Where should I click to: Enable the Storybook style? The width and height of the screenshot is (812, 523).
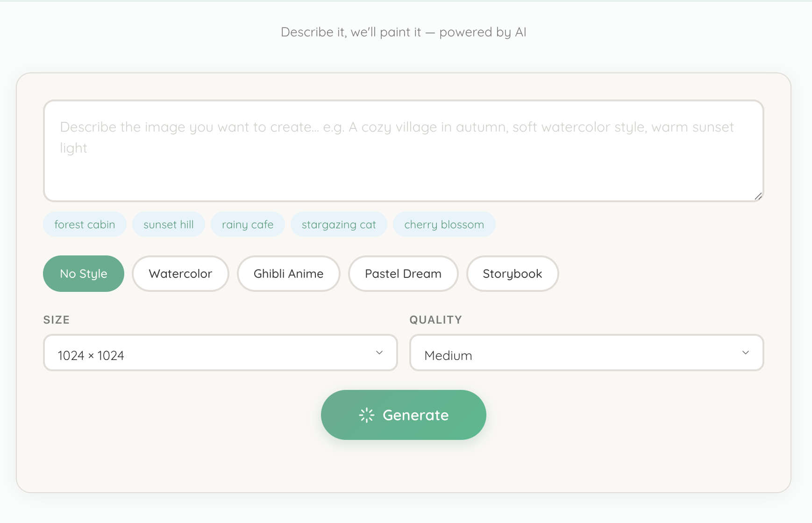512,274
